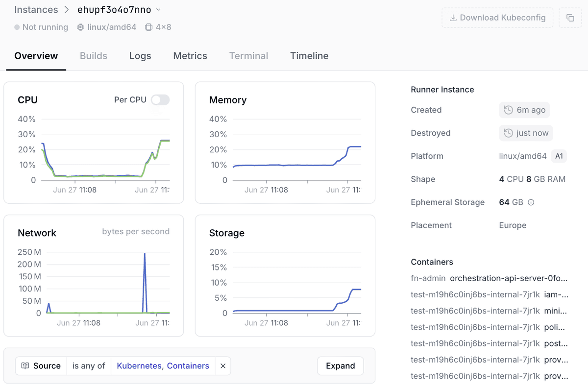This screenshot has height=387, width=588.
Task: Open the Logs tab
Action: [x=140, y=55]
